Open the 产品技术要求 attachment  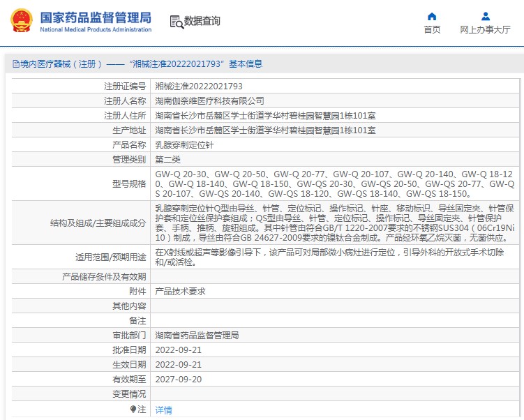[x=180, y=291]
